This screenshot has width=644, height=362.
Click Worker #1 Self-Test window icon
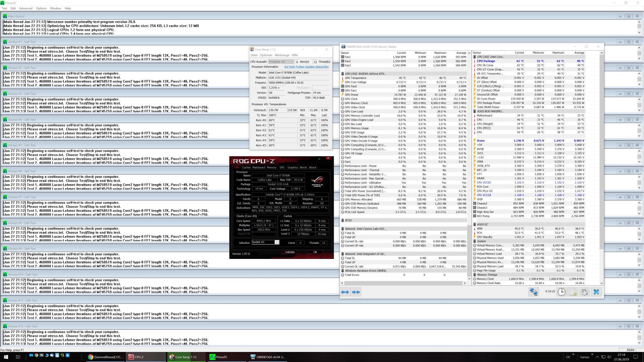click(5, 42)
